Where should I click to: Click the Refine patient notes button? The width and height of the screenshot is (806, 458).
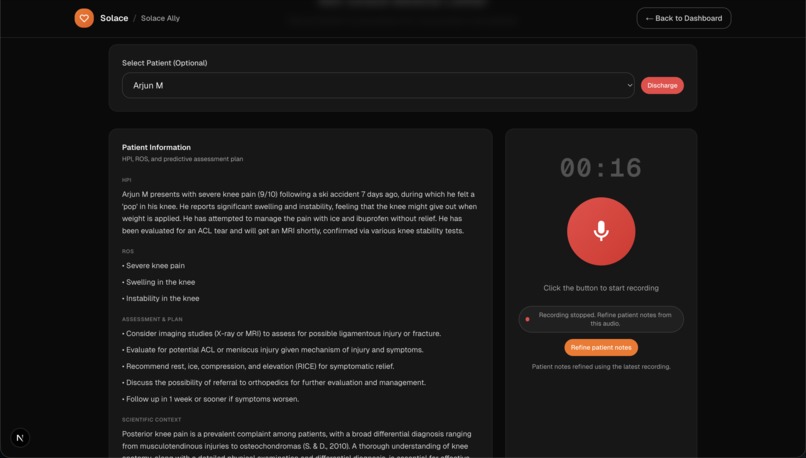click(601, 347)
